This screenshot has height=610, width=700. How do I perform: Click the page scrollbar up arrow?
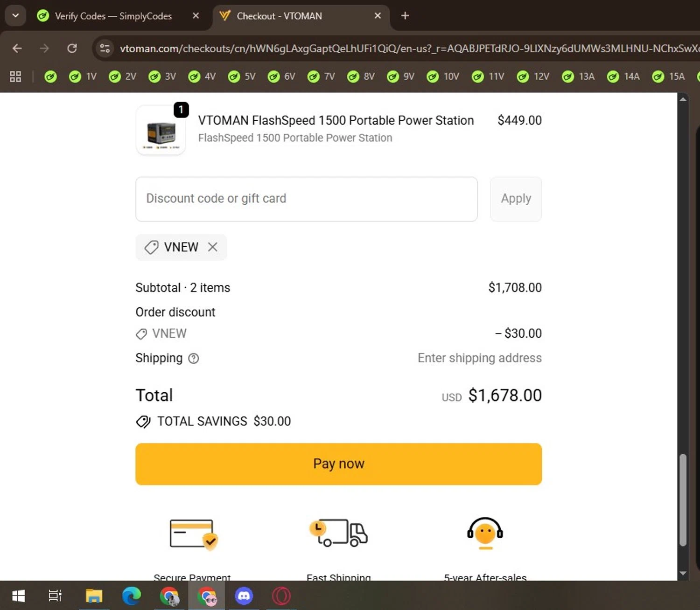coord(683,99)
